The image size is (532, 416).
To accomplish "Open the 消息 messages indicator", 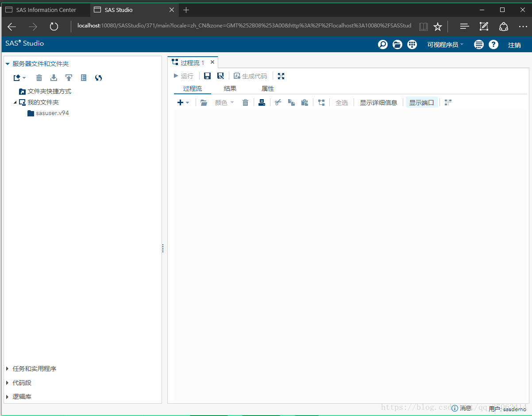I will pyautogui.click(x=462, y=408).
